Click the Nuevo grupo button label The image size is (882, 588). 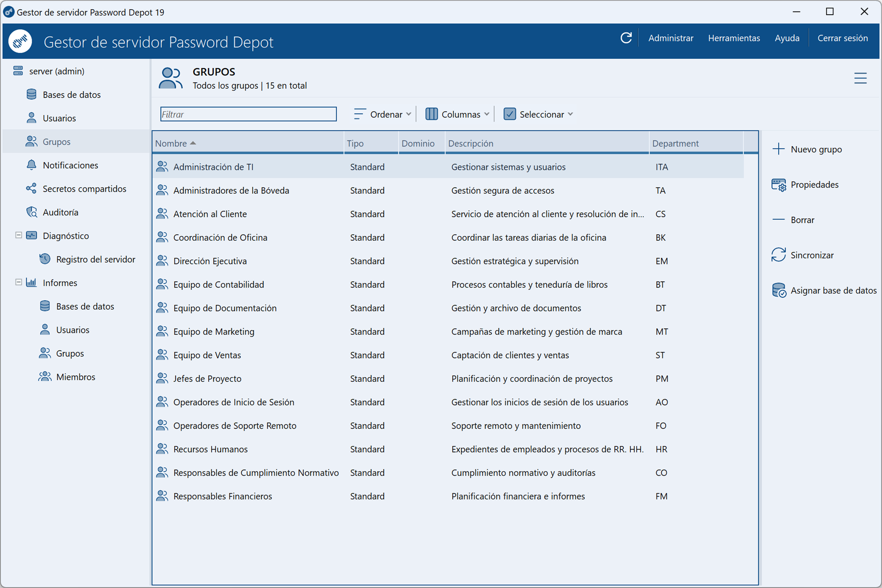pos(816,149)
